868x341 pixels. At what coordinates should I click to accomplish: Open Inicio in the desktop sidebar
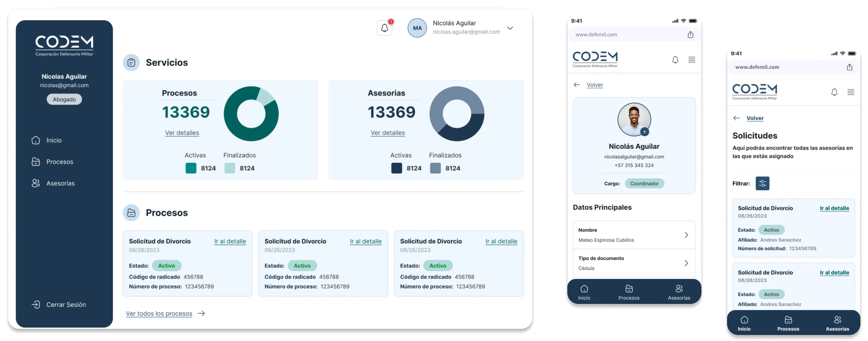pyautogui.click(x=47, y=140)
